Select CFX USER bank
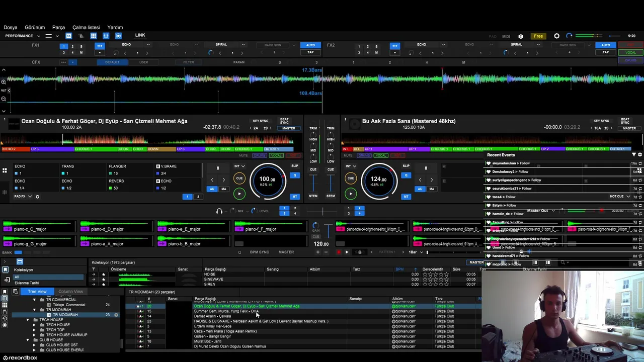This screenshot has height=362, width=644. click(143, 62)
